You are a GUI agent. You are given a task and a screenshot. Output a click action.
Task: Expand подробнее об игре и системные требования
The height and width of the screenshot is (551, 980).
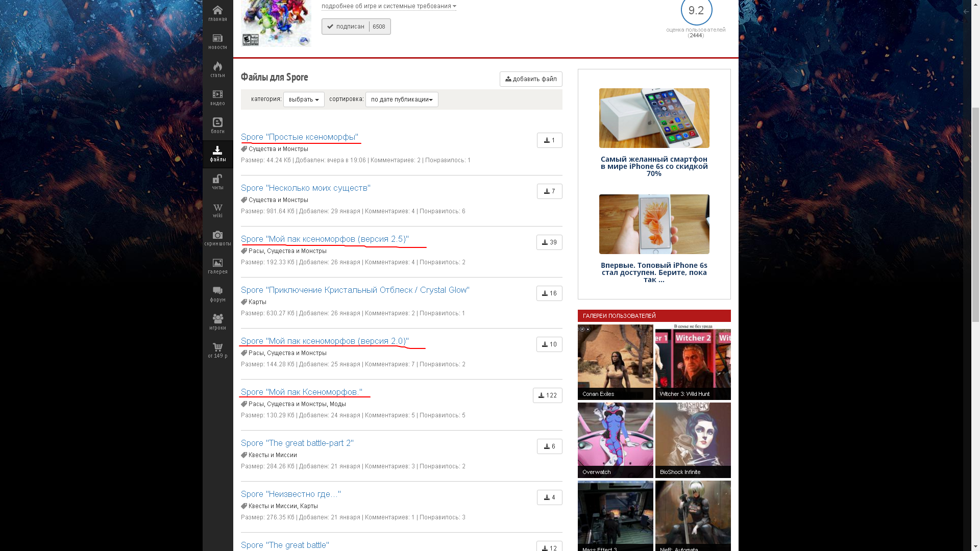tap(388, 6)
